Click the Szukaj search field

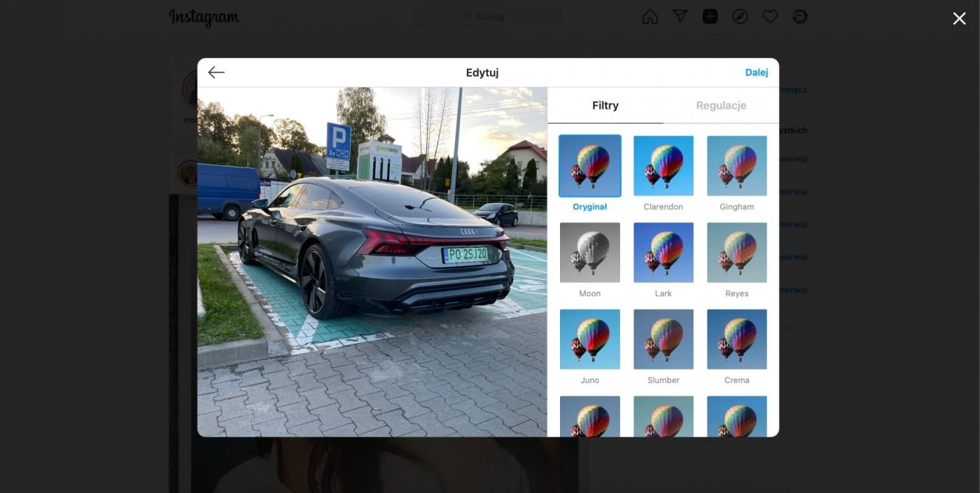coord(488,17)
